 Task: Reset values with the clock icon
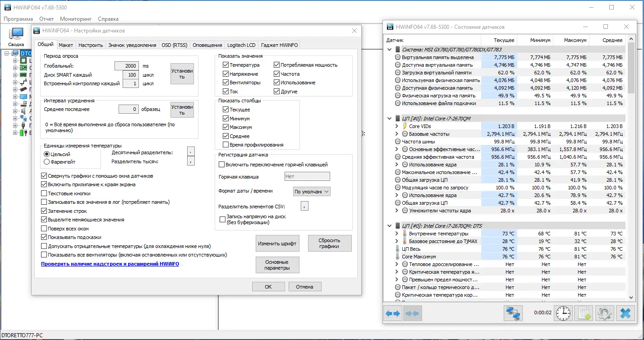pos(563,313)
